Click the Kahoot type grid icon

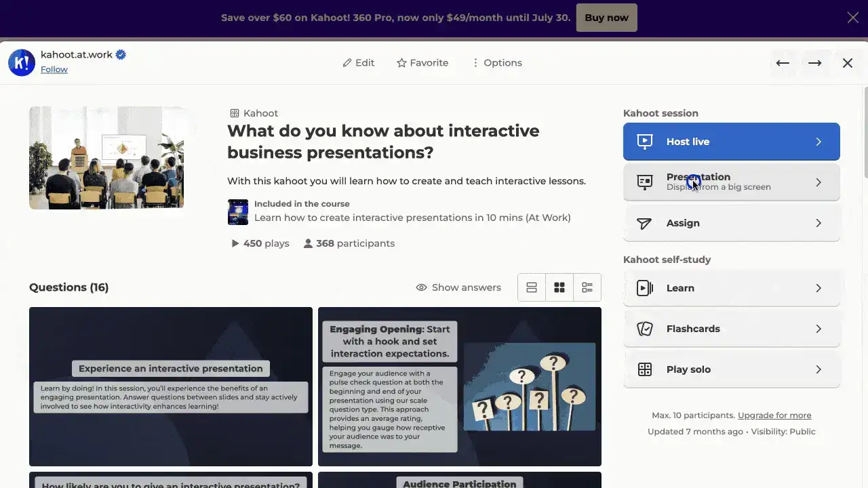[x=235, y=113]
